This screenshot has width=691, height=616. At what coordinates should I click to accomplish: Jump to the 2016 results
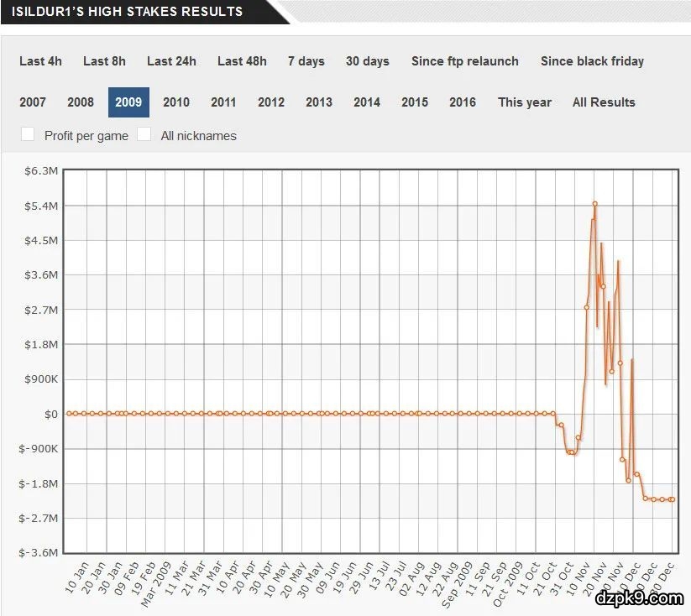[463, 102]
